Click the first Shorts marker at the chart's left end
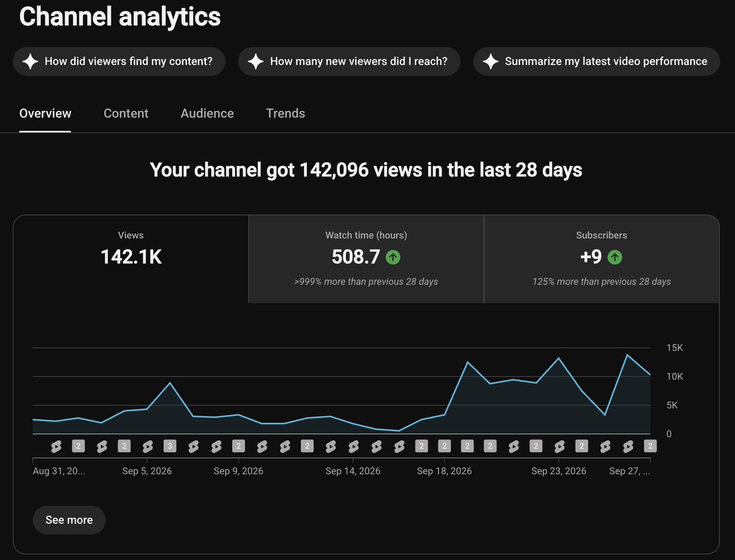 [56, 446]
